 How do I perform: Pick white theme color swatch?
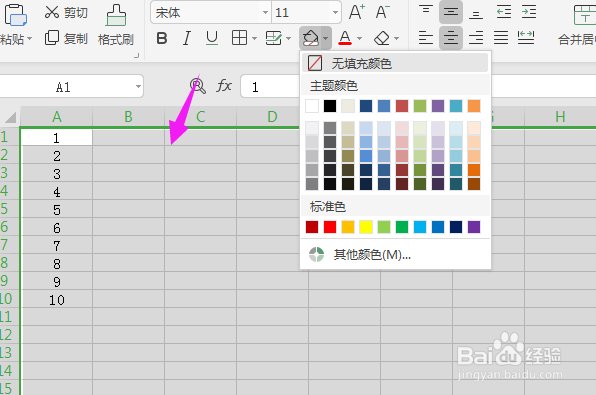[312, 106]
